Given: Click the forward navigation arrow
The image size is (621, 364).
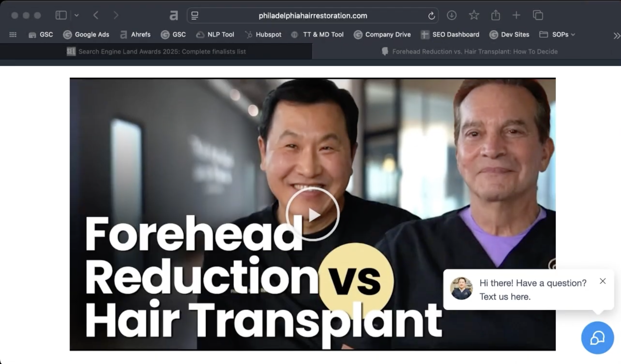Looking at the screenshot, I should [116, 15].
